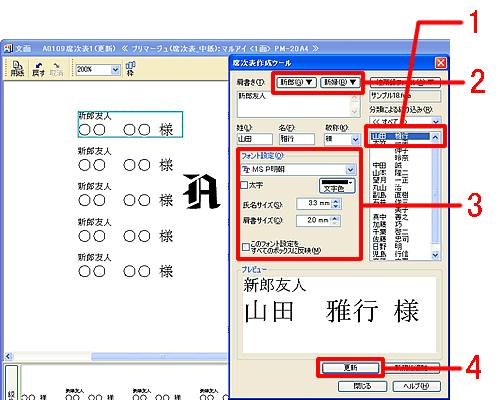The image size is (500, 400).
Task: Click the ヘルプ help button
Action: tap(416, 386)
